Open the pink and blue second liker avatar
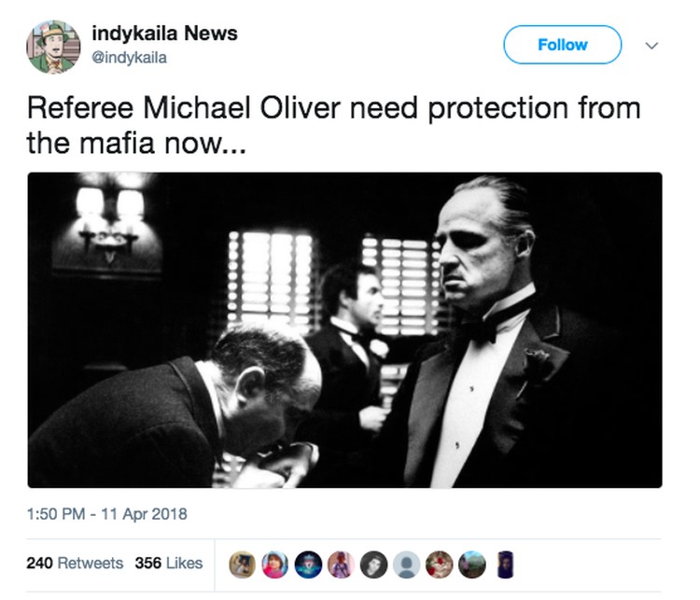Viewport: 700px width, 600px height. [274, 565]
